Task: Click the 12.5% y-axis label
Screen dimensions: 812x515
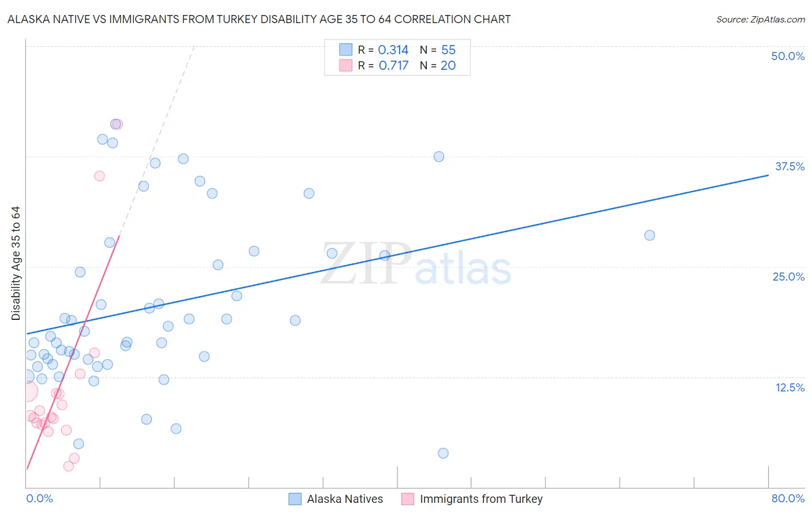Action: [x=789, y=387]
